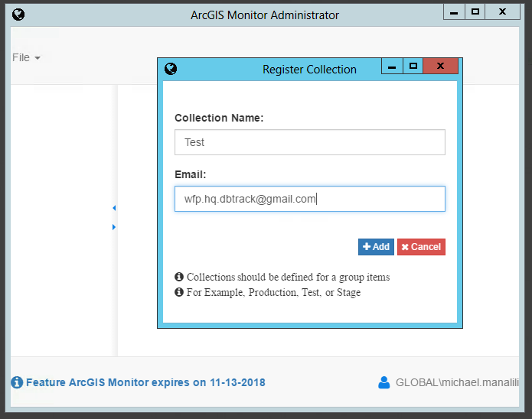Maximize the ArcGIS Monitor Administrator window

pyautogui.click(x=475, y=12)
